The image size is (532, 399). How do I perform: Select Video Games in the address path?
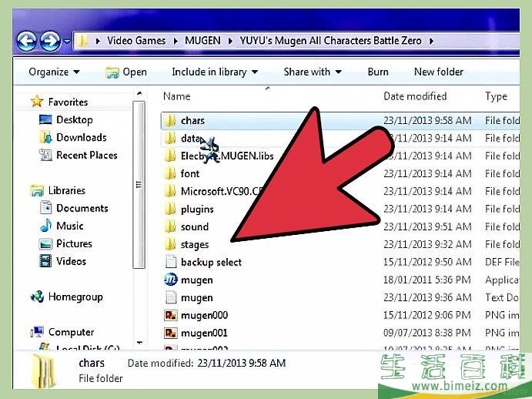136,41
